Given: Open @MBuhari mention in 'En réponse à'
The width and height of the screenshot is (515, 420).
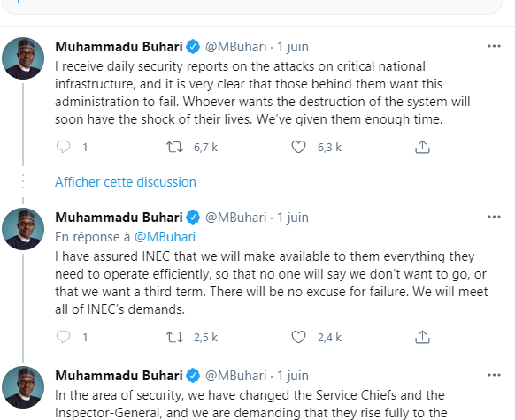Looking at the screenshot, I should 165,237.
